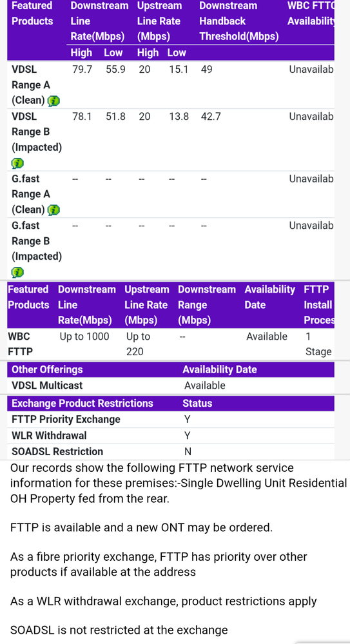Select WLR Withdrawal row label

(x=49, y=435)
